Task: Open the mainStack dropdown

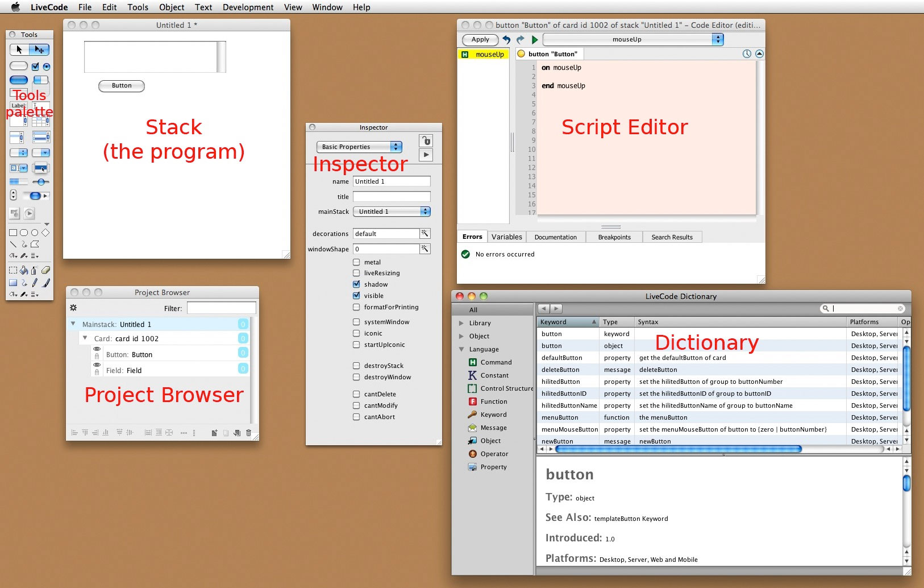Action: click(x=392, y=212)
